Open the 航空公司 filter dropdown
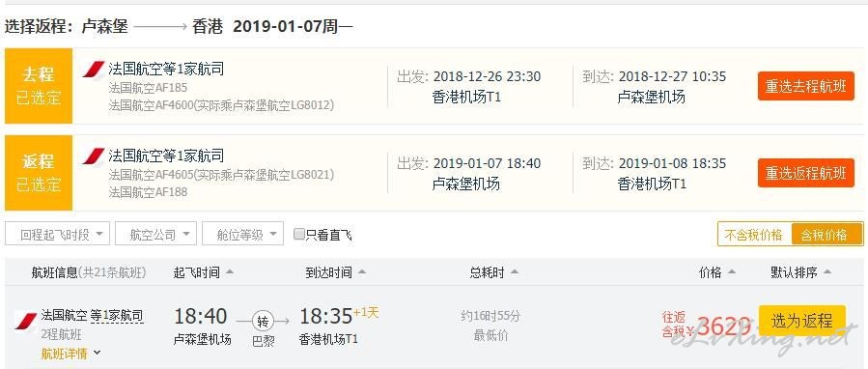This screenshot has width=868, height=369. [x=155, y=234]
